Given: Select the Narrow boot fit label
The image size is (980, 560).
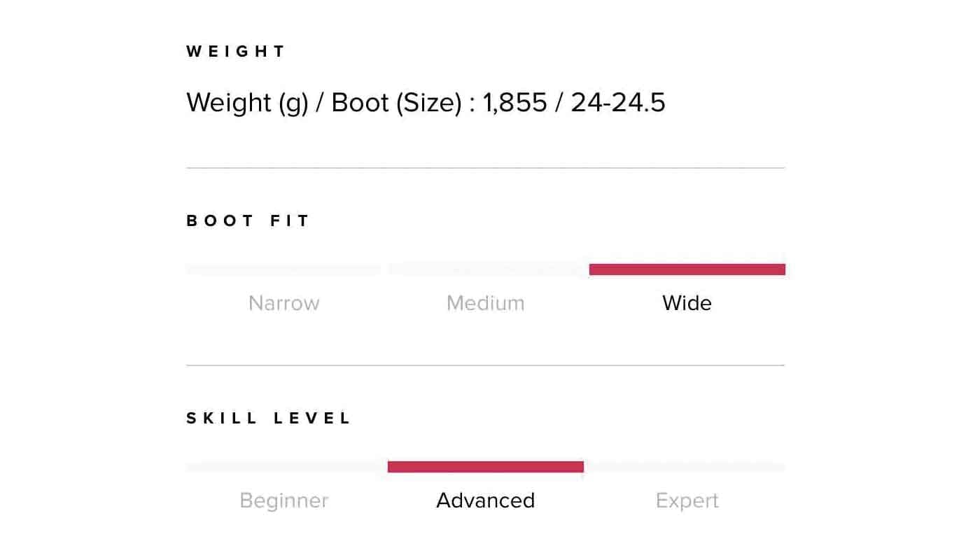Looking at the screenshot, I should (283, 303).
